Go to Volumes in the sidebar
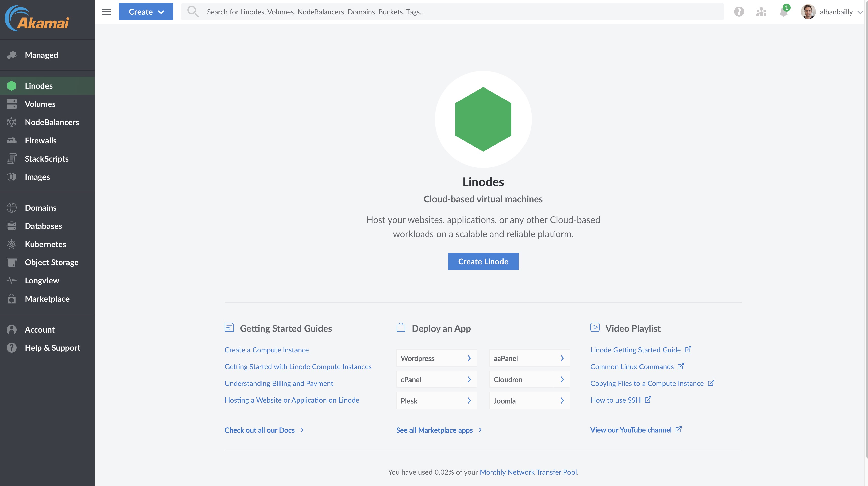Image resolution: width=868 pixels, height=486 pixels. click(40, 104)
